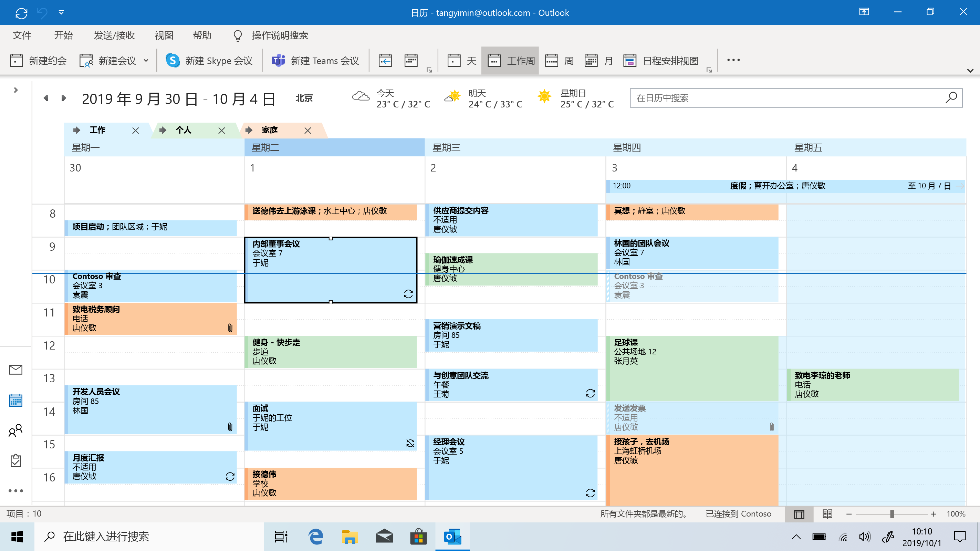Expand the collapsed folder pane chevron
The image size is (980, 551).
click(x=15, y=90)
